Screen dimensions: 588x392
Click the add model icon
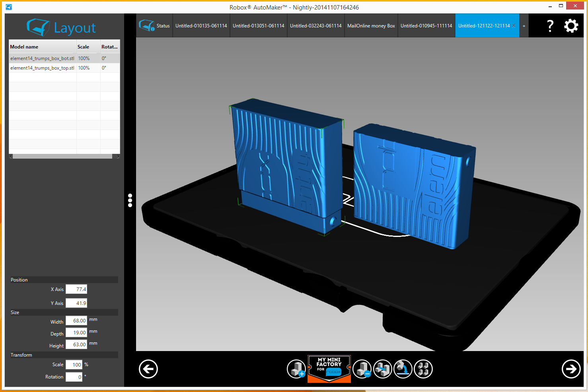click(x=296, y=369)
